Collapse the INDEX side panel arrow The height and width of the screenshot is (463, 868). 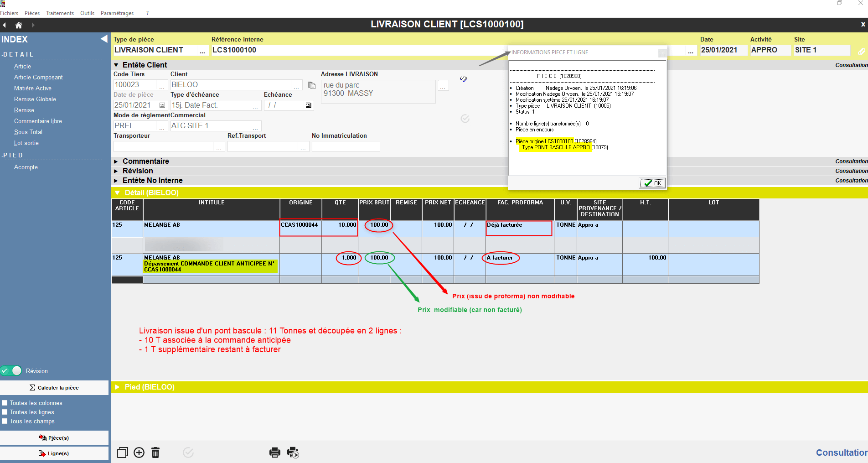coord(104,39)
